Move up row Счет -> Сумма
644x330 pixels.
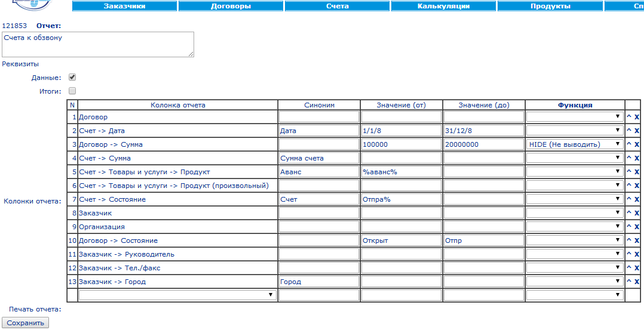(x=628, y=158)
